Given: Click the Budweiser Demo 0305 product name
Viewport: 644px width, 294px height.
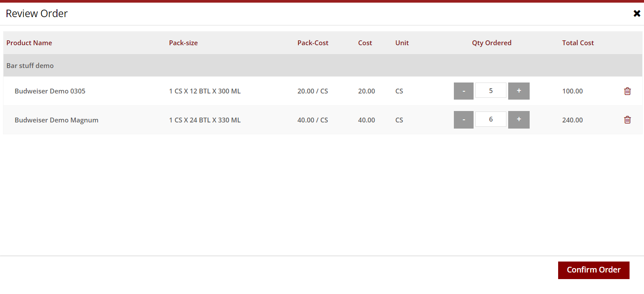Looking at the screenshot, I should (x=50, y=91).
